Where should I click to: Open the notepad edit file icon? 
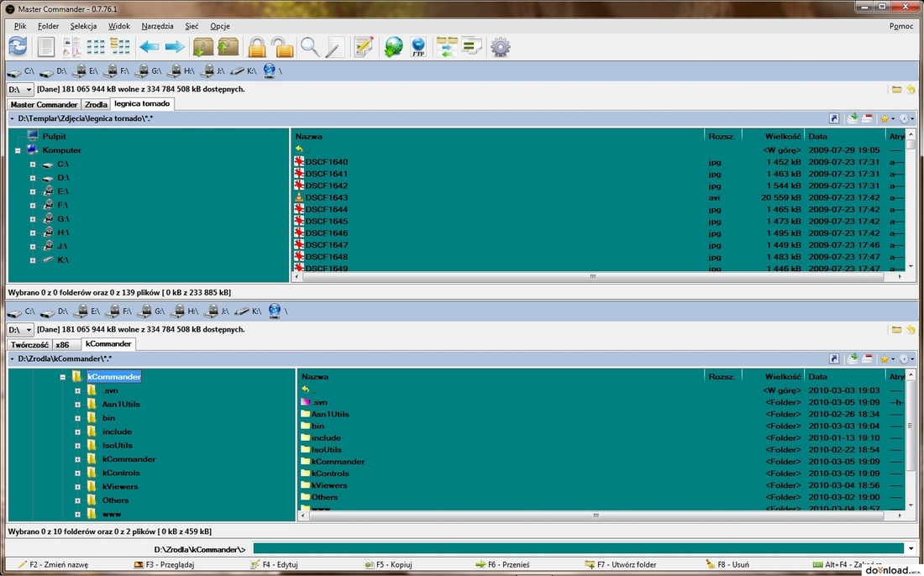point(364,46)
